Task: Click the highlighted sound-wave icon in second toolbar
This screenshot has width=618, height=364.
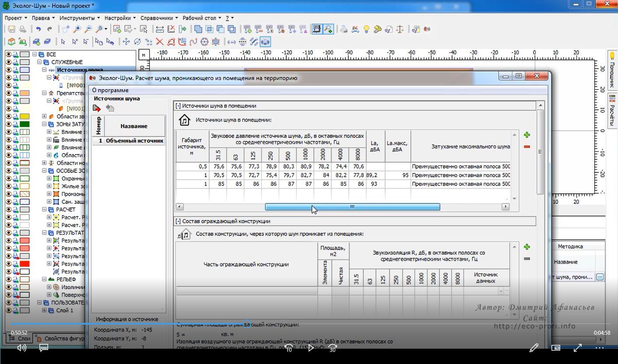Action: (265, 42)
